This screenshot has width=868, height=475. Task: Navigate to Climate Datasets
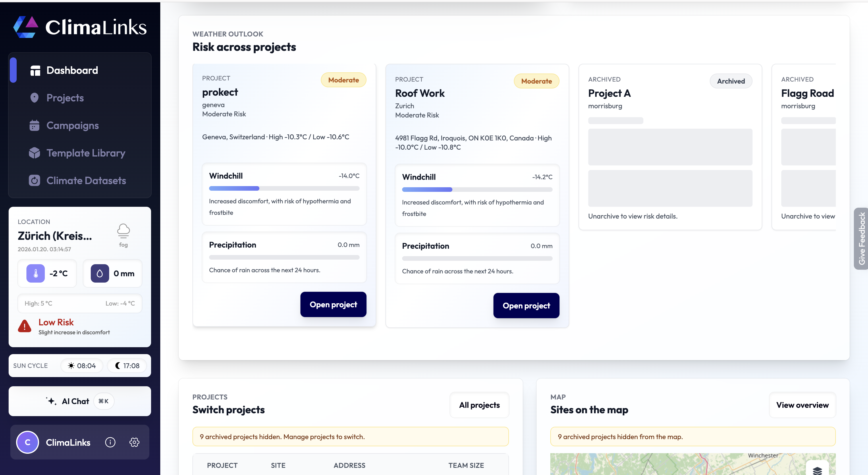pos(86,181)
